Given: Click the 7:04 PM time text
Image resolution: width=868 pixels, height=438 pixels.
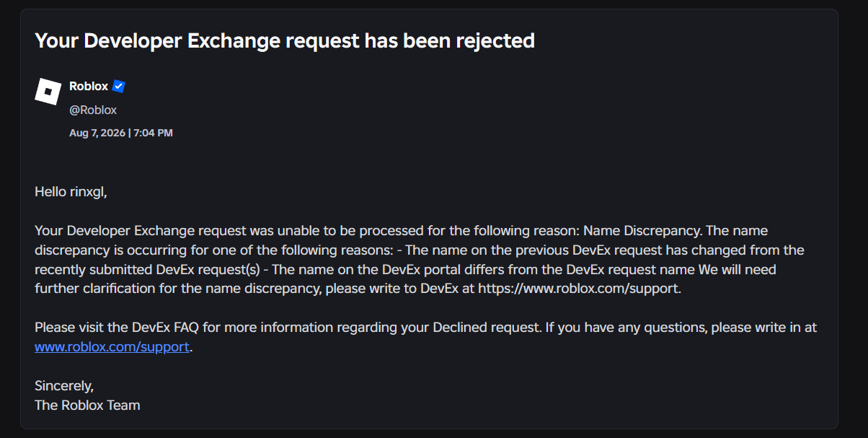Looking at the screenshot, I should pos(153,133).
